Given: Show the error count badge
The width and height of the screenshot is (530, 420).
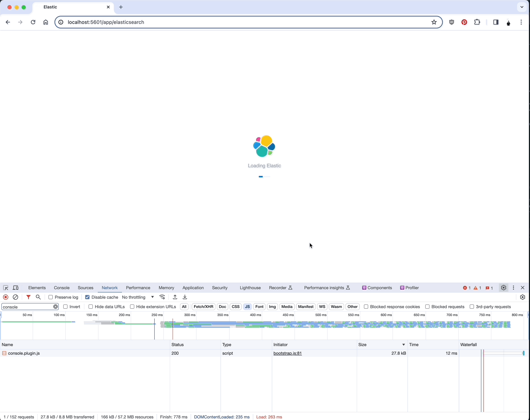Looking at the screenshot, I should (x=467, y=288).
